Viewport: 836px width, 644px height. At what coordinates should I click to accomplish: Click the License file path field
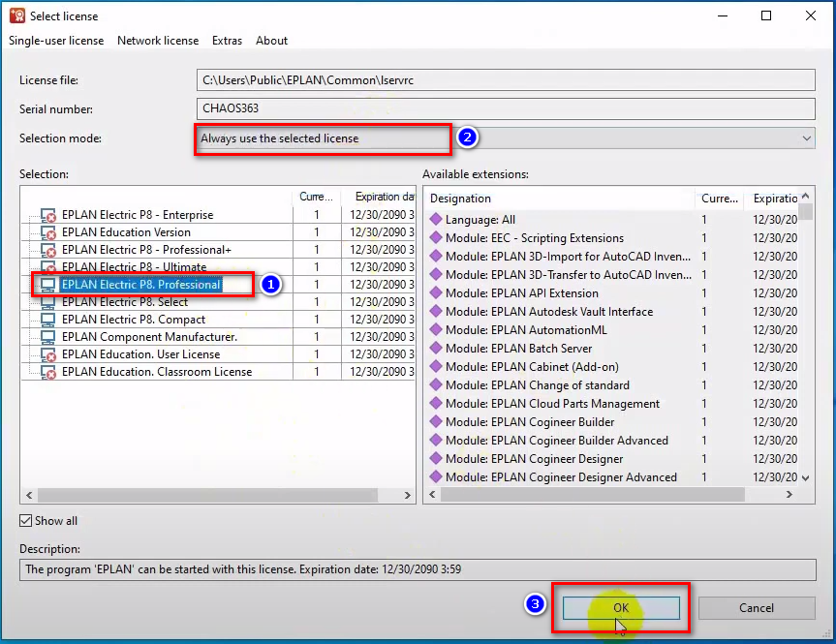506,80
